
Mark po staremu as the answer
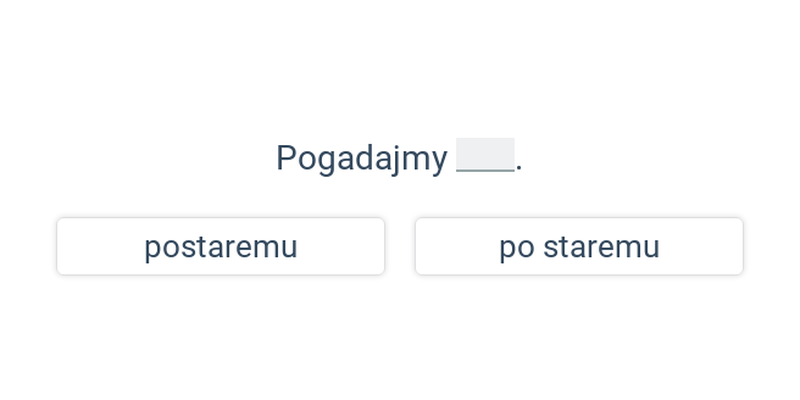579,246
